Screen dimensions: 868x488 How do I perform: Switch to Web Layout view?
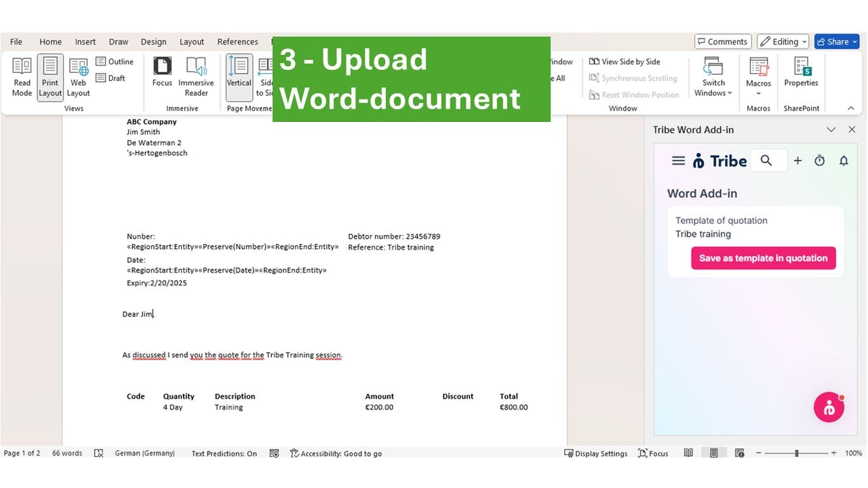point(78,78)
